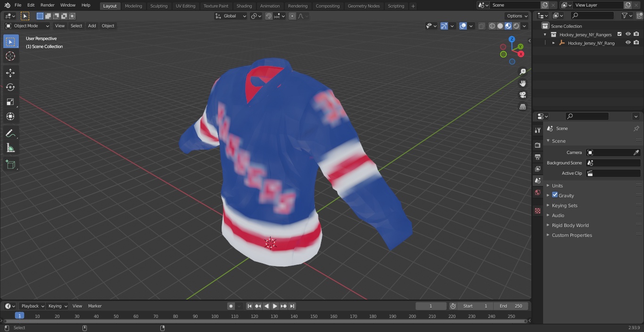The width and height of the screenshot is (644, 332).
Task: Toggle snapping magnet icon
Action: click(x=269, y=16)
